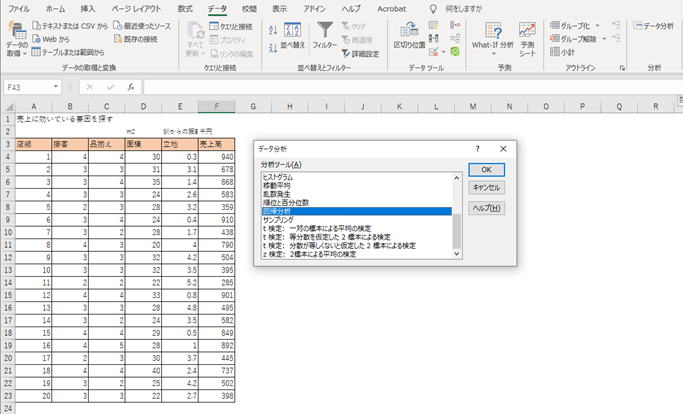Image resolution: width=683 pixels, height=414 pixels.
Task: Click すべて更新 refresh button
Action: 195,39
